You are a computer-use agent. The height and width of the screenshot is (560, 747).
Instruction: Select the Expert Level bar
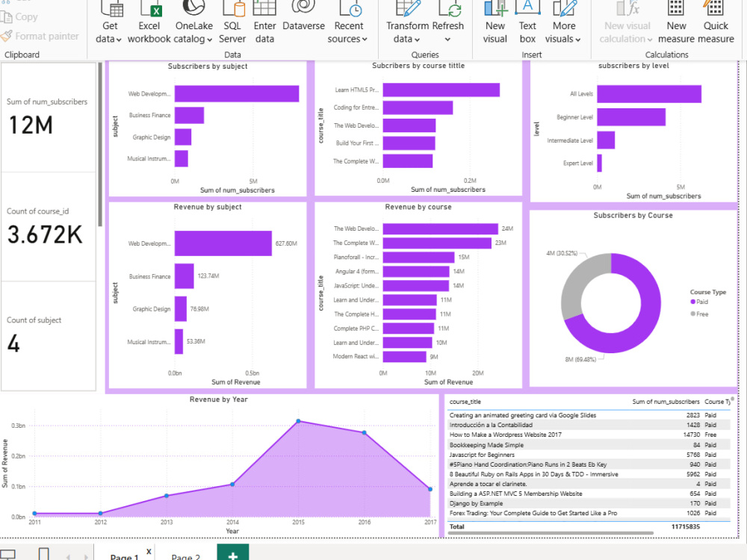coord(599,163)
